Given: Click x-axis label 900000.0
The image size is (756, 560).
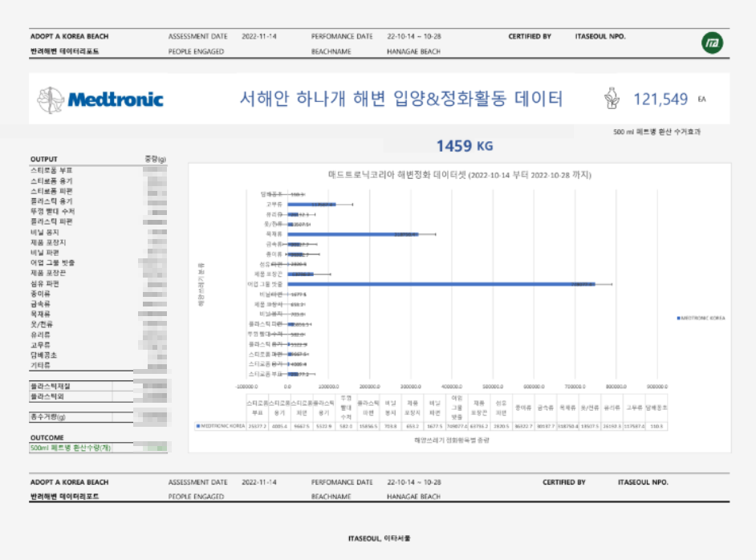Looking at the screenshot, I should (656, 387).
